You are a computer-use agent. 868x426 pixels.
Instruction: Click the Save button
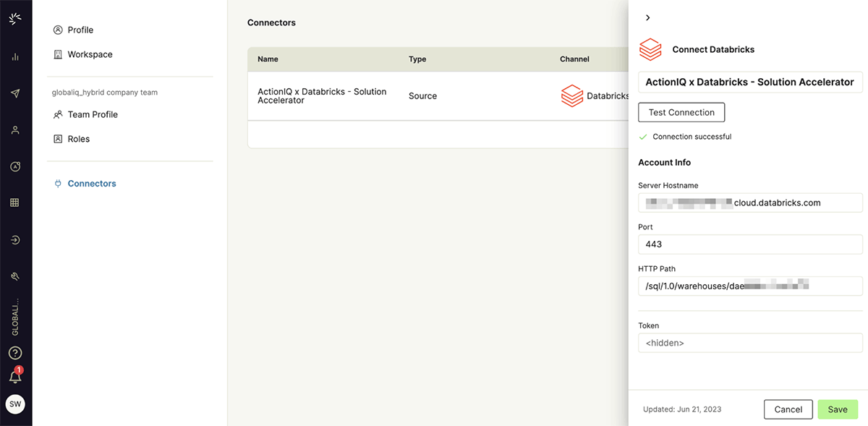(x=838, y=409)
